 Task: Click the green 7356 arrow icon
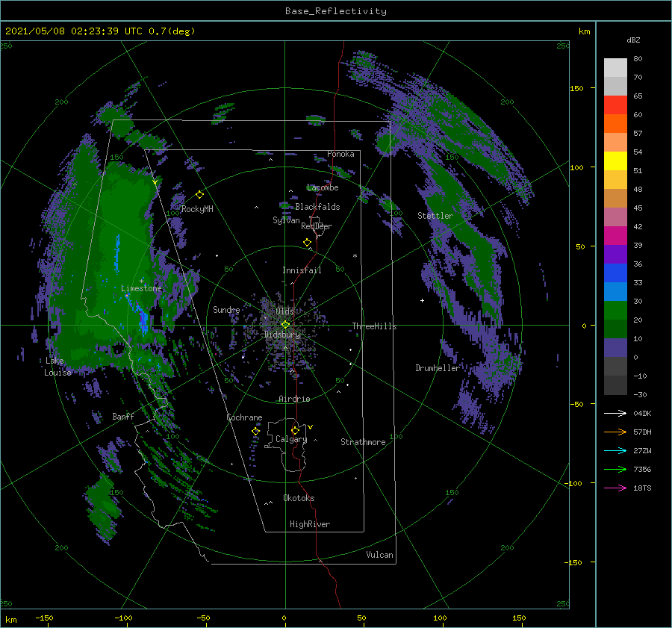(615, 470)
